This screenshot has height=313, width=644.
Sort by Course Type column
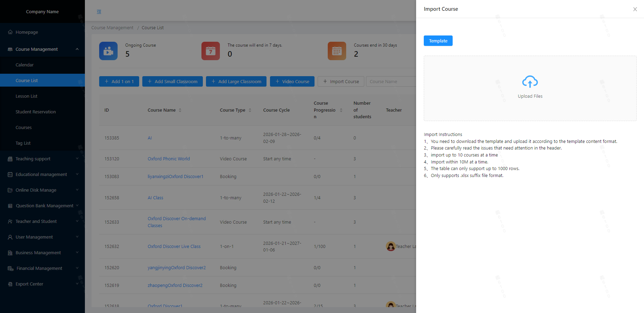250,110
